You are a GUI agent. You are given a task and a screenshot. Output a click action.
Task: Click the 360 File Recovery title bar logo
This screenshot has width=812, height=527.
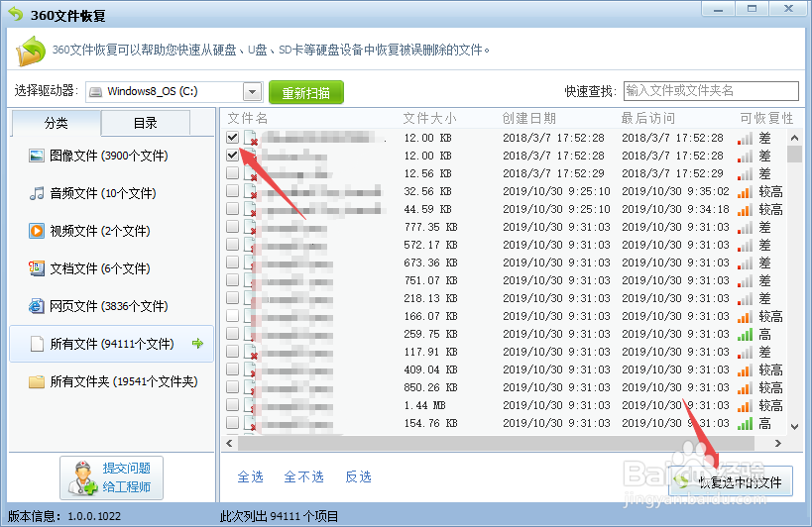[16, 15]
